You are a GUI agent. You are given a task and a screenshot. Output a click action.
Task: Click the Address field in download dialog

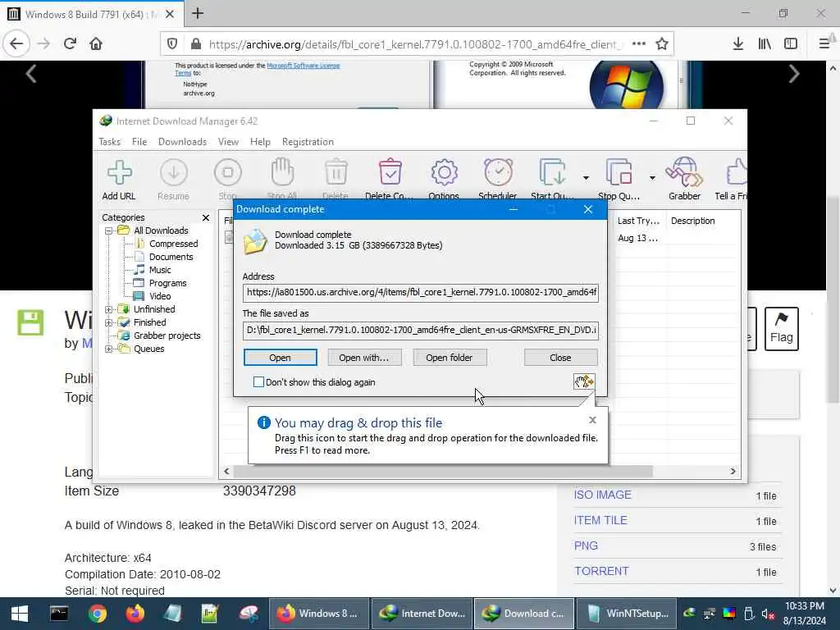click(421, 293)
